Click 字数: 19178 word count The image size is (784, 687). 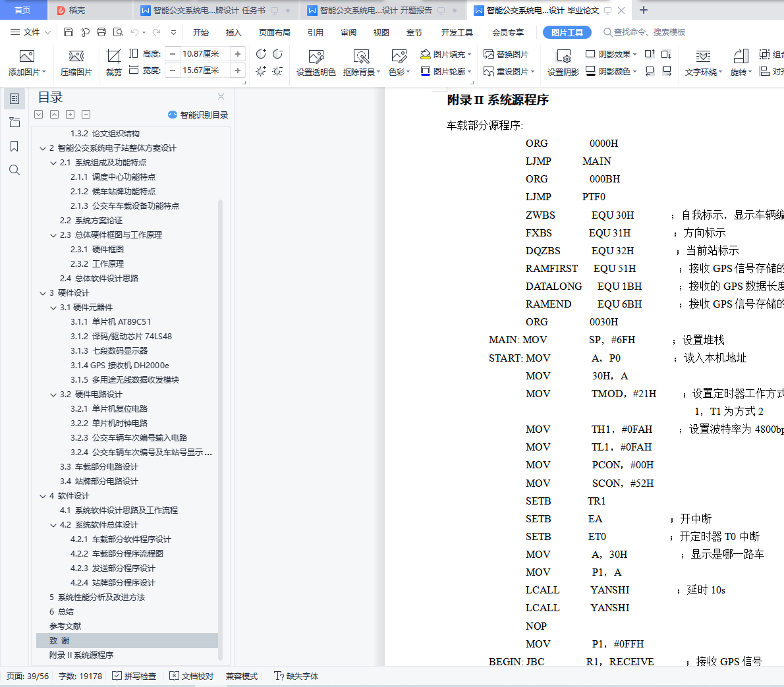[x=80, y=676]
